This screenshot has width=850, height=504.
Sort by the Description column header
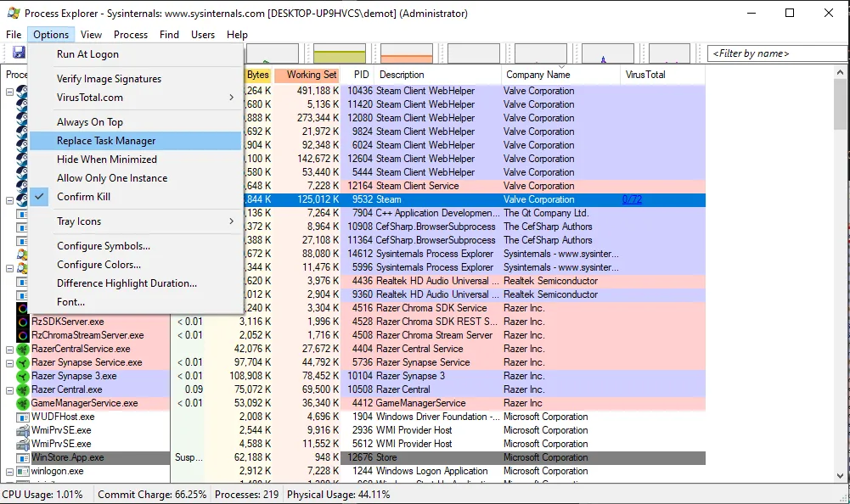click(438, 75)
